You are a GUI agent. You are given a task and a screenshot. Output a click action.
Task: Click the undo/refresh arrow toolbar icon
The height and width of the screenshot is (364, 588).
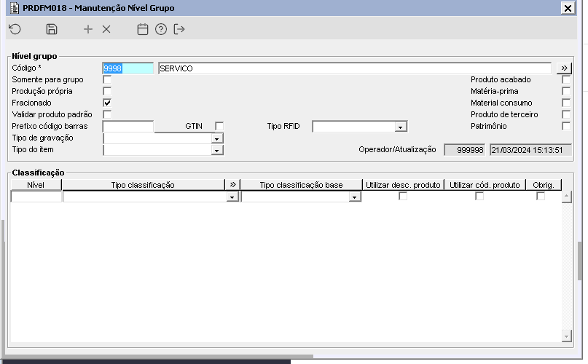pos(15,29)
